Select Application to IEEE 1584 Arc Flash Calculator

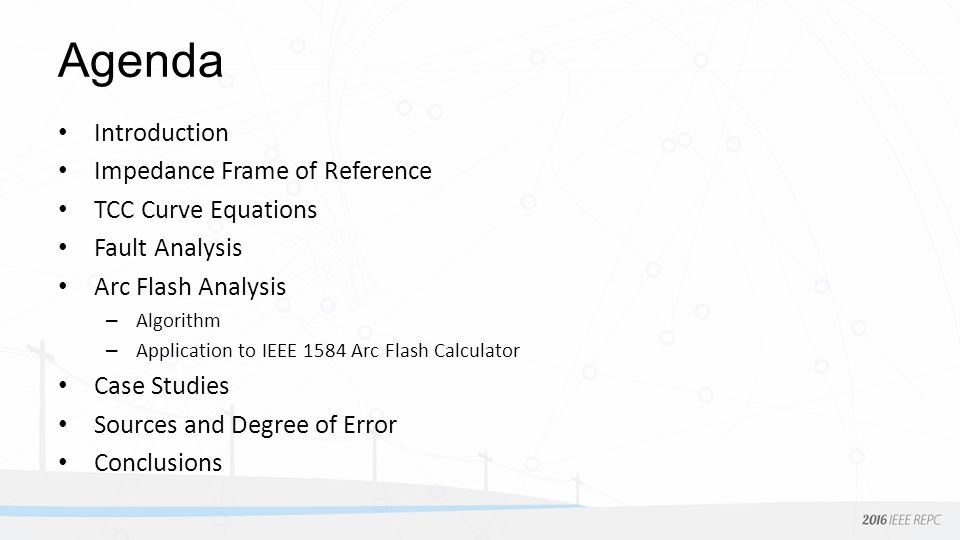pyautogui.click(x=328, y=350)
